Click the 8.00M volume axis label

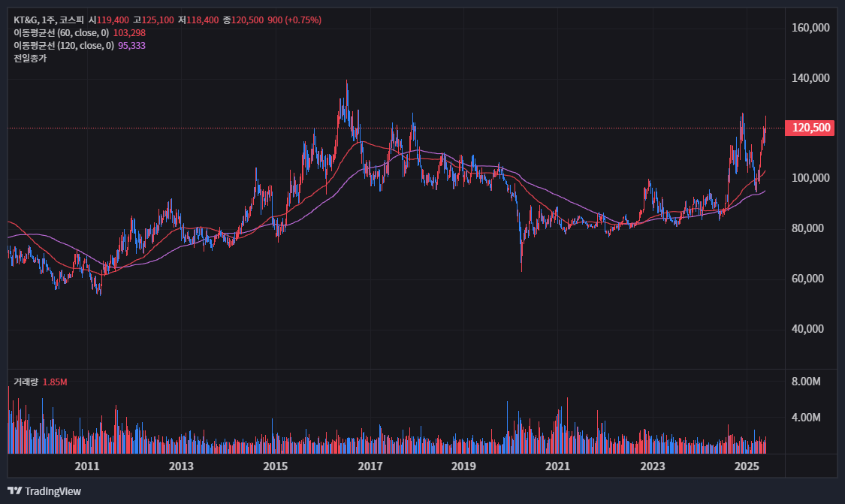coord(806,382)
